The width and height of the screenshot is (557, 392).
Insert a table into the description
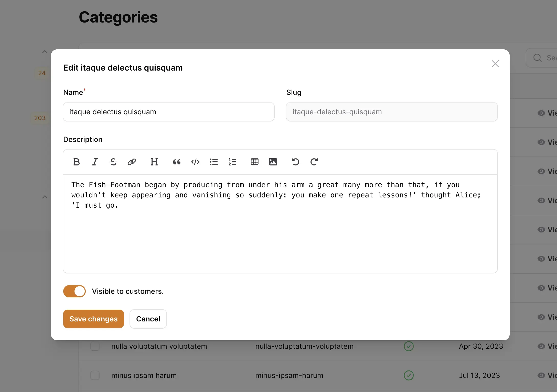pos(254,162)
